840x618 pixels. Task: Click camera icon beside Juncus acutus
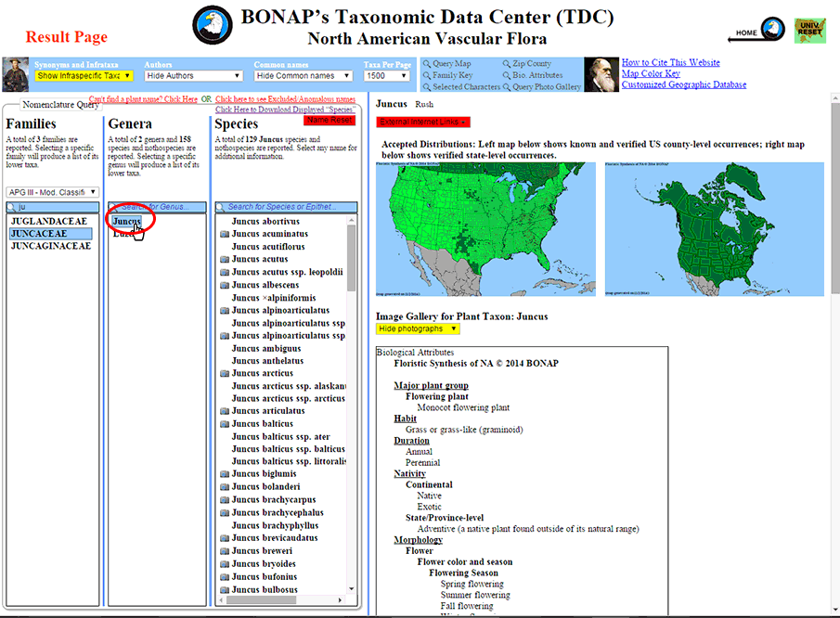pyautogui.click(x=225, y=259)
